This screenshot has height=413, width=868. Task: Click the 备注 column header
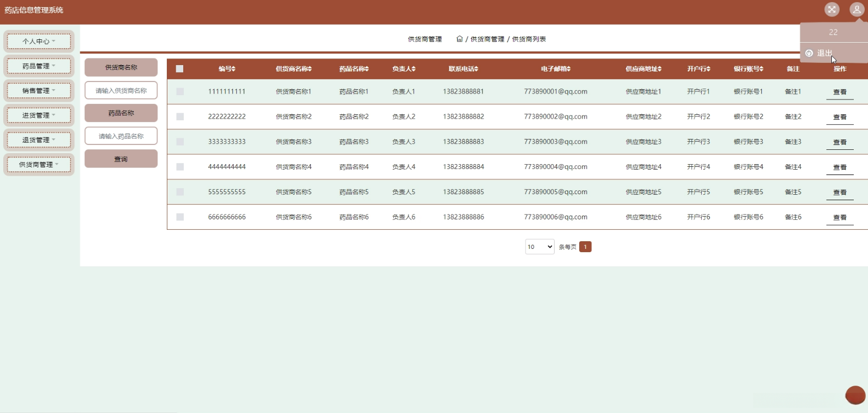(793, 69)
